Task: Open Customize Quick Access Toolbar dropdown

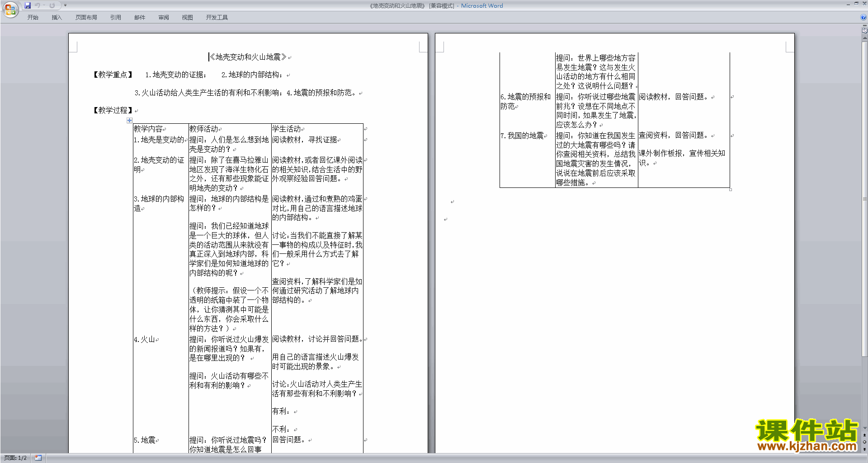Action: 65,5
